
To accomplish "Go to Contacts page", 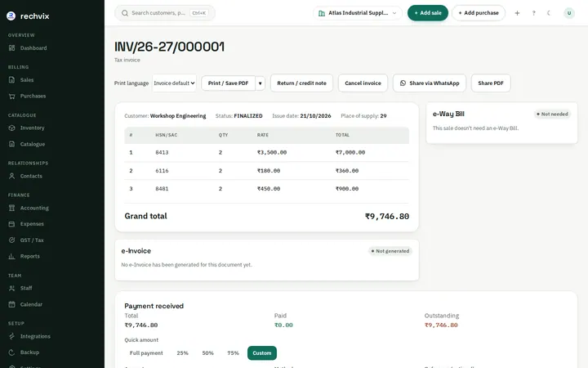I will pos(31,176).
